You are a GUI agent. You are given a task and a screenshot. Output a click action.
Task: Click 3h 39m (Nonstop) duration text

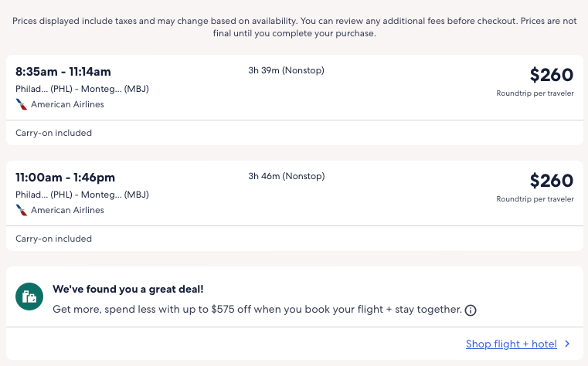[x=286, y=71]
